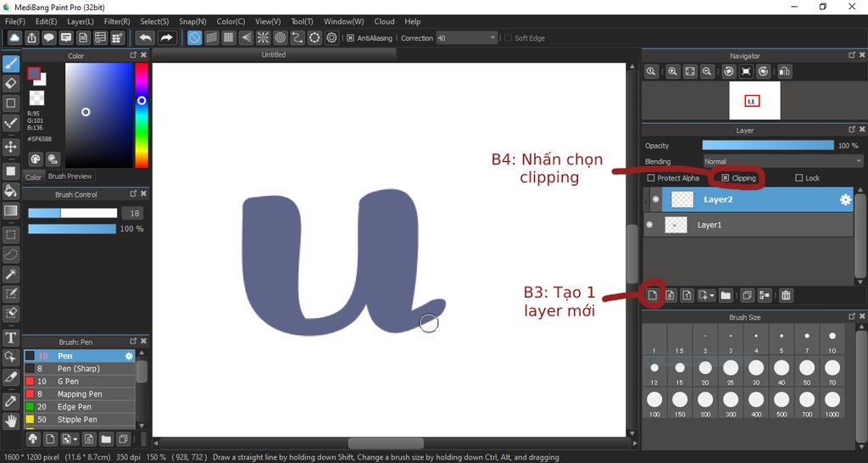Hide Layer1 visibility dot

click(x=650, y=225)
